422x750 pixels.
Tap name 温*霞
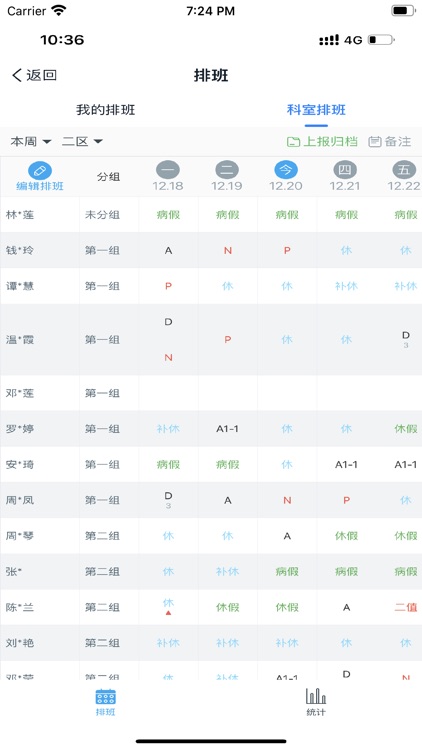coord(20,340)
